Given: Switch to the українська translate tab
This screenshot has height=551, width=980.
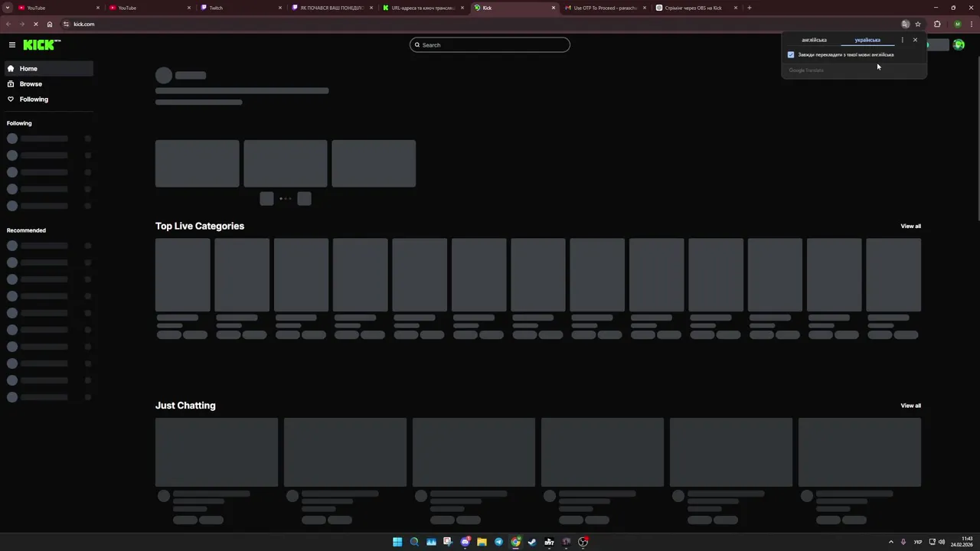Looking at the screenshot, I should point(867,40).
